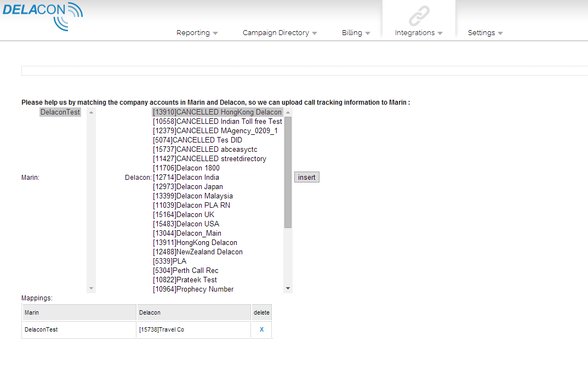Viewport: 588px width, 376px height.
Task: Select [12714]Delacon India
Action: [x=218, y=177]
